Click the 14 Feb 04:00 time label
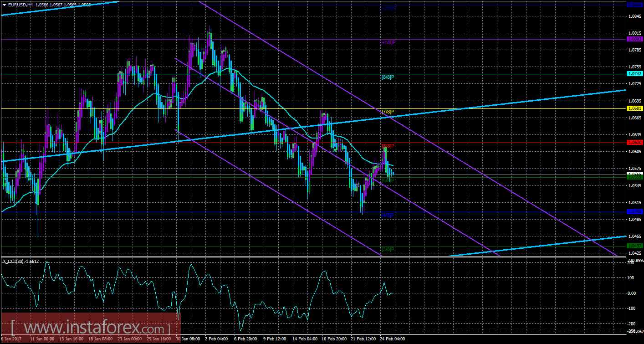Image resolution: width=644 pixels, height=344 pixels. 305,339
